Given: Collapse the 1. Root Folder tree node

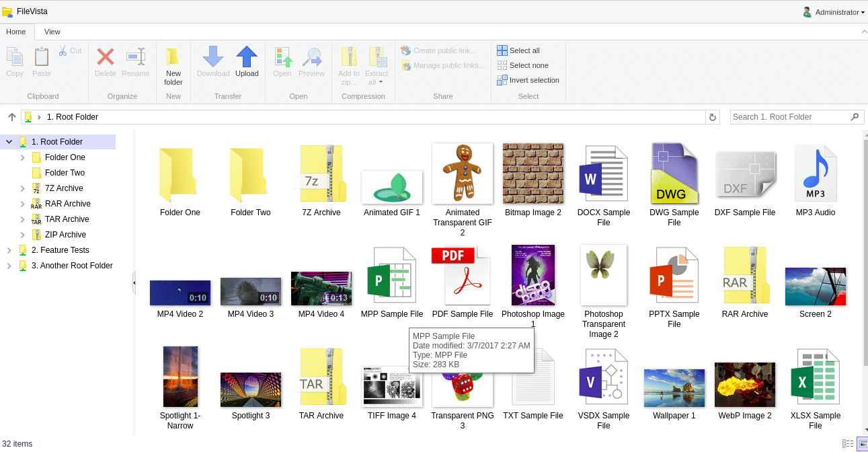Looking at the screenshot, I should 9,142.
